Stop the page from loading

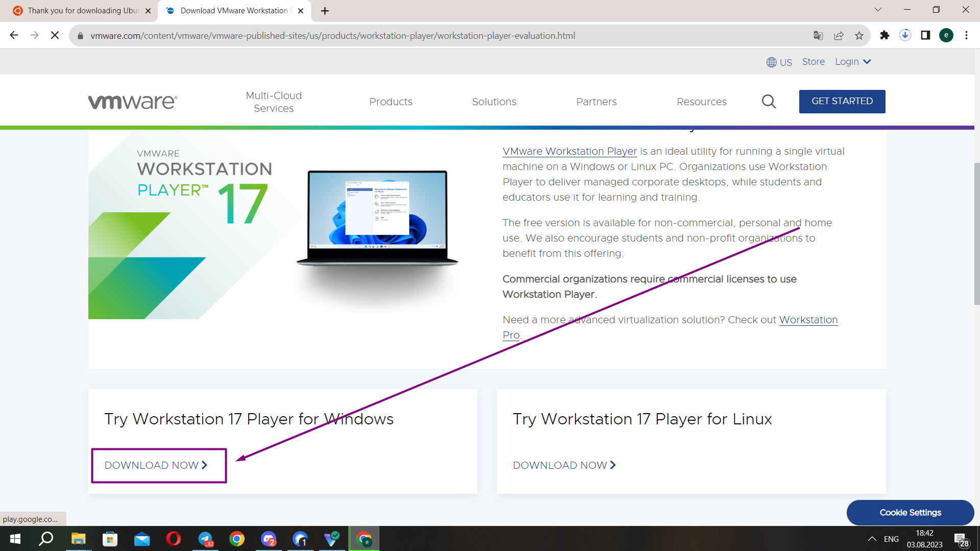(55, 35)
